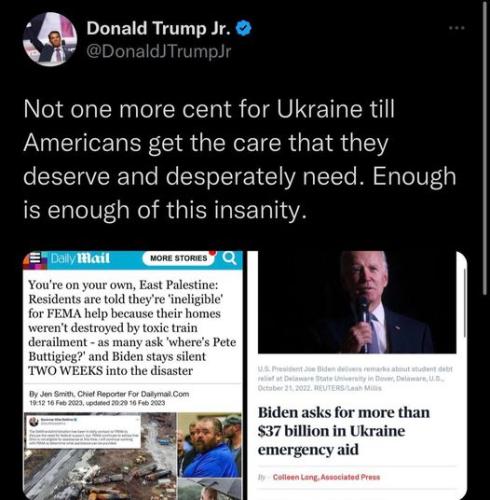Viewport: 490px width, 500px height.
Task: Click the derailment aerial photo
Action: pos(100,456)
